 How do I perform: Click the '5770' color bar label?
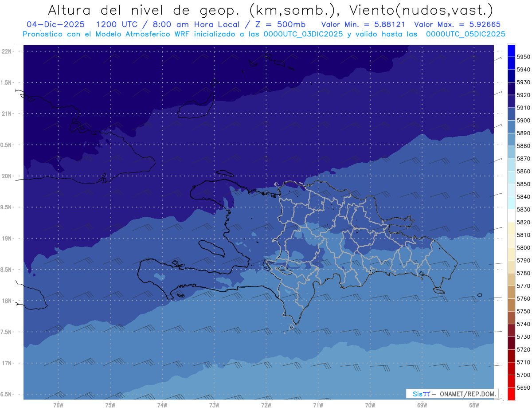(524, 286)
